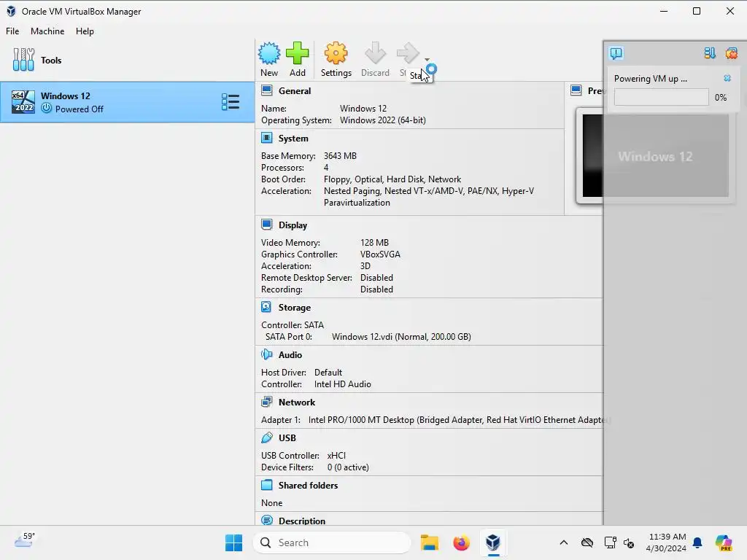The width and height of the screenshot is (747, 560).
Task: Click the xHCI USB controller value
Action: click(336, 455)
